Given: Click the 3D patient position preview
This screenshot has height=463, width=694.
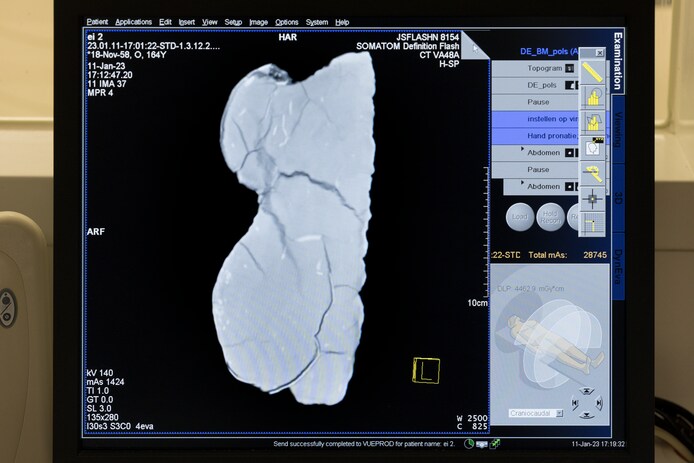Looking at the screenshot, I should pos(550,345).
